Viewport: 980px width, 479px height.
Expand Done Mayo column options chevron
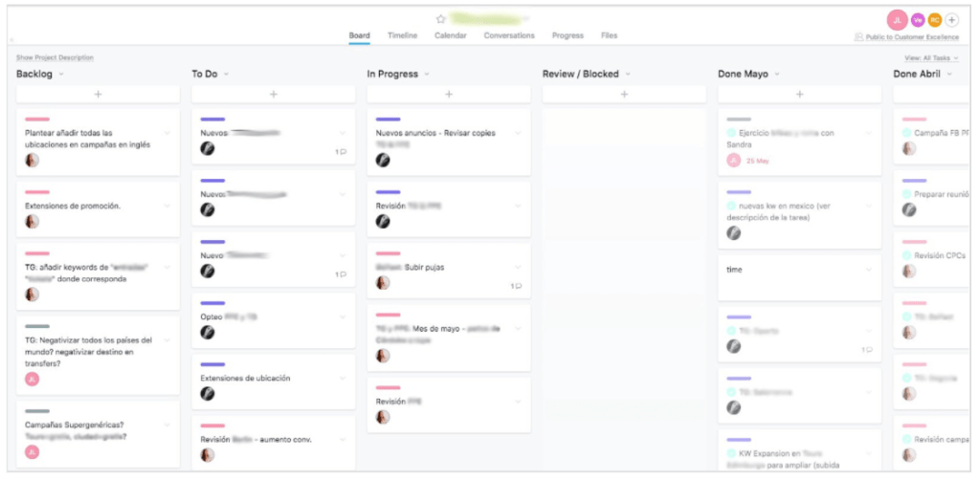click(x=777, y=75)
